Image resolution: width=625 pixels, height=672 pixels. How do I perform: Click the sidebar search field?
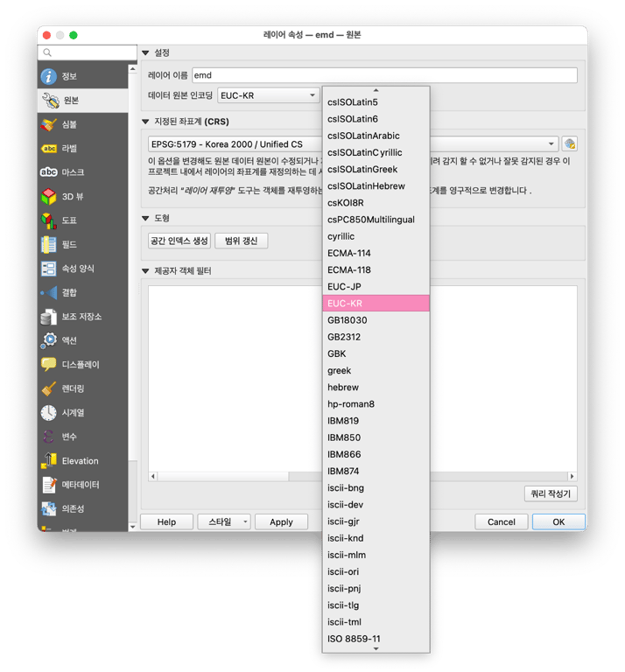click(x=88, y=52)
